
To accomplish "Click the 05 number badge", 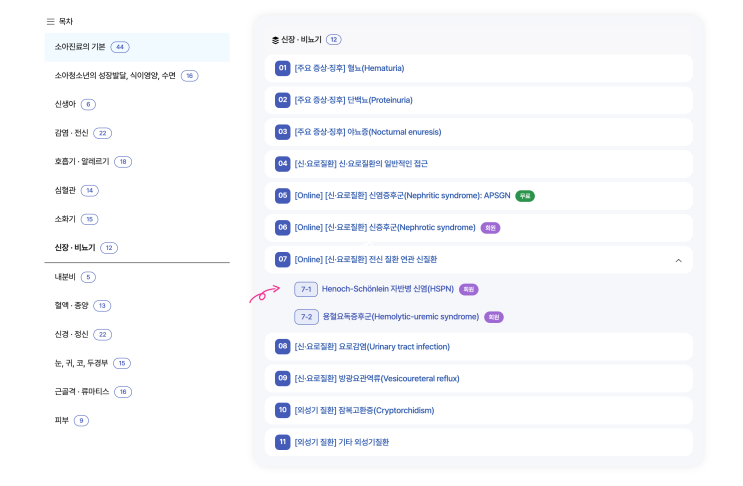I will (282, 196).
